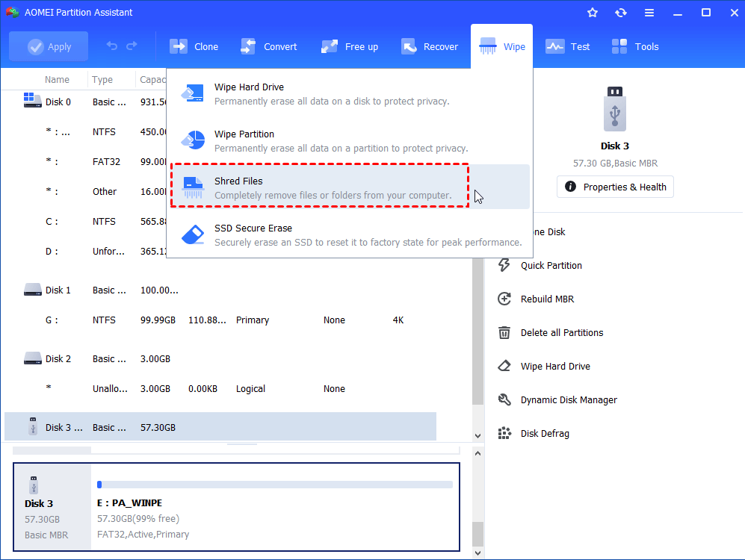Screen dimensions: 745x560
Task: Click Delete all Partitions in side panel
Action: coord(562,333)
